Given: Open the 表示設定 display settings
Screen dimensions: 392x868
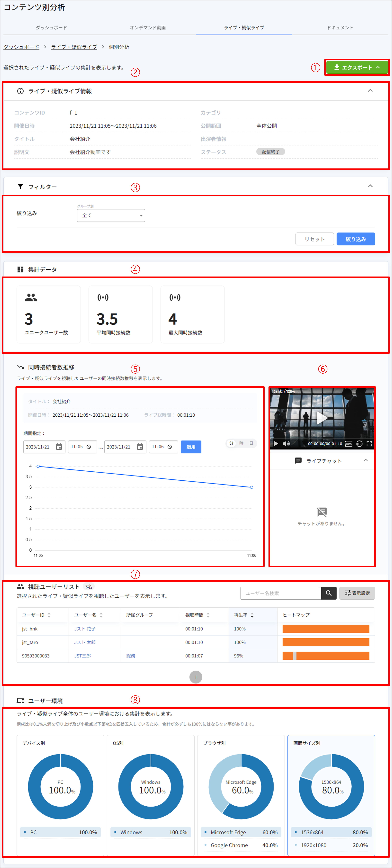Looking at the screenshot, I should (x=357, y=593).
